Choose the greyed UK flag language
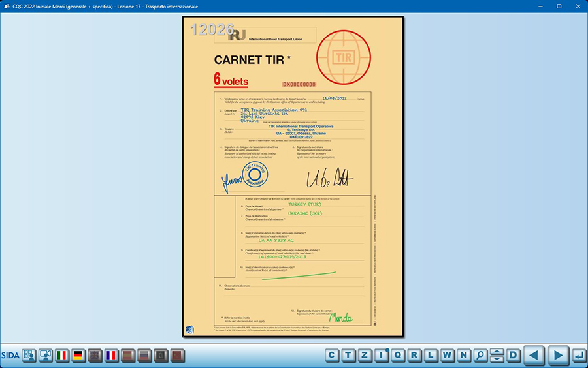The height and width of the screenshot is (368, 588). click(95, 356)
